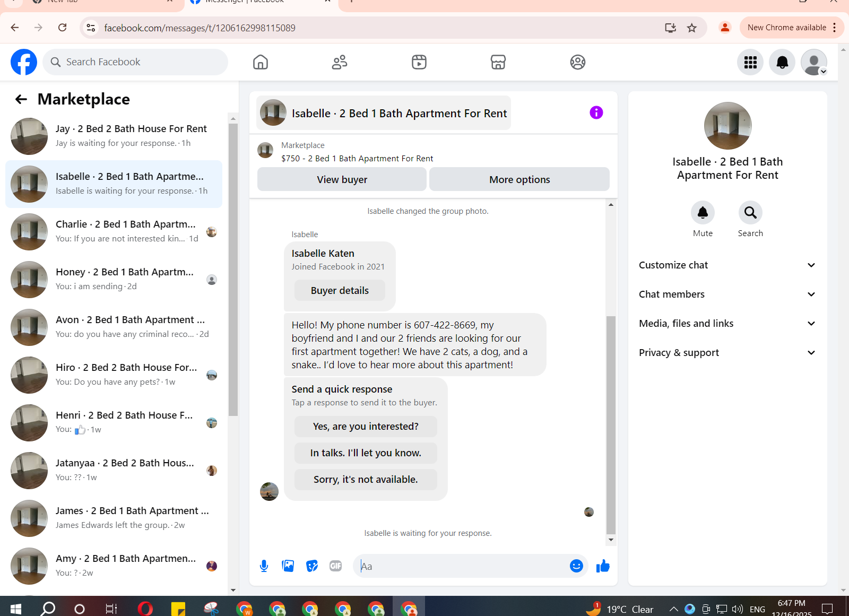Open the Facebook menu grid icon
849x616 pixels.
pyautogui.click(x=750, y=62)
